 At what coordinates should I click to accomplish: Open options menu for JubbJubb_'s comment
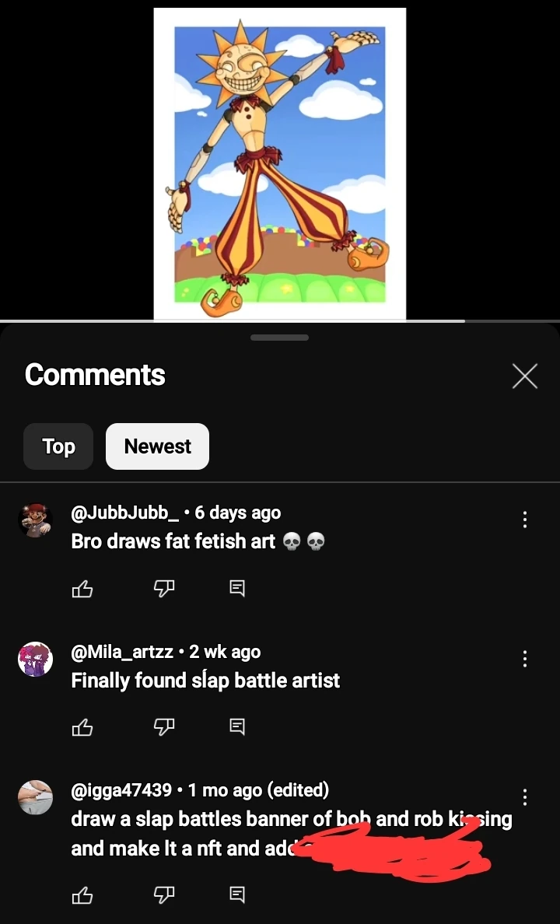(x=524, y=519)
